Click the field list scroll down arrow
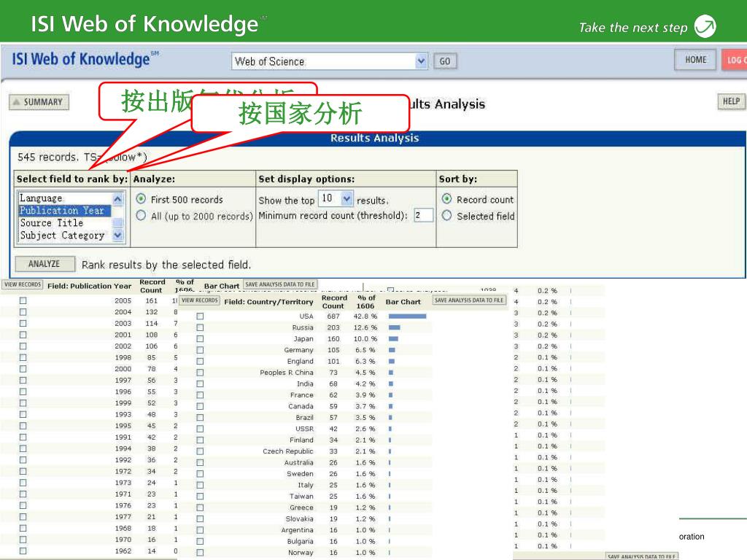The image size is (747, 560). (117, 236)
